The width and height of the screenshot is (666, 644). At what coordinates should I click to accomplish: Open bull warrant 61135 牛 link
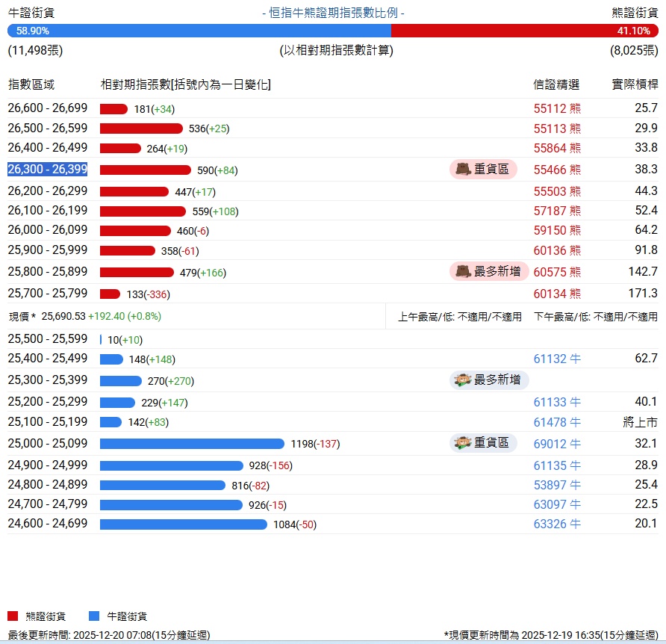click(557, 465)
